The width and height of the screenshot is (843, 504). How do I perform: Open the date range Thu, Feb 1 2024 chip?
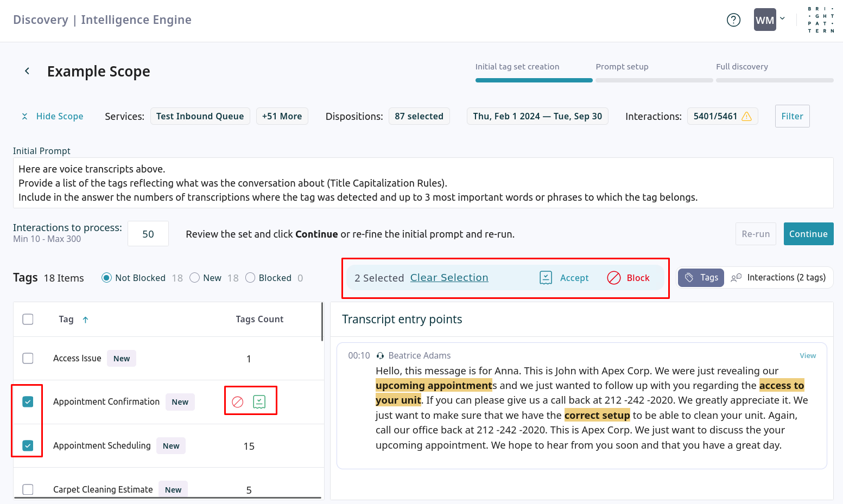pos(537,116)
